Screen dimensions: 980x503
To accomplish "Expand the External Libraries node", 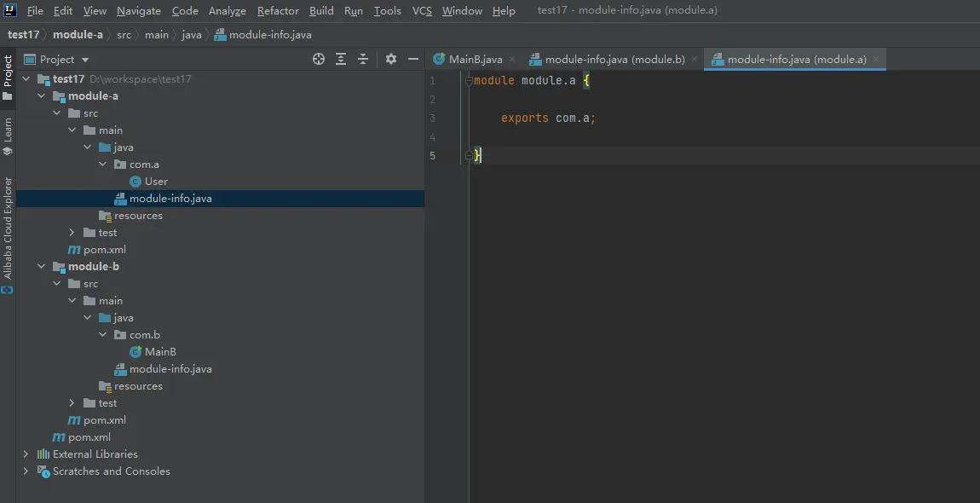I will (x=26, y=454).
